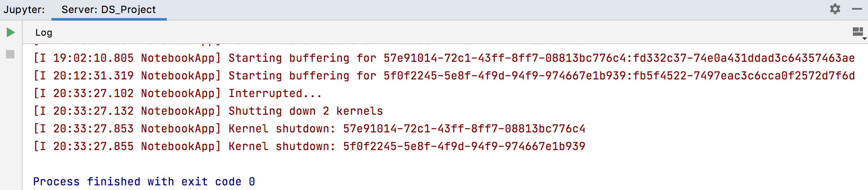Click kernel ID in 20:33:27.853 shutdown line
This screenshot has height=190, width=868.
[x=464, y=129]
